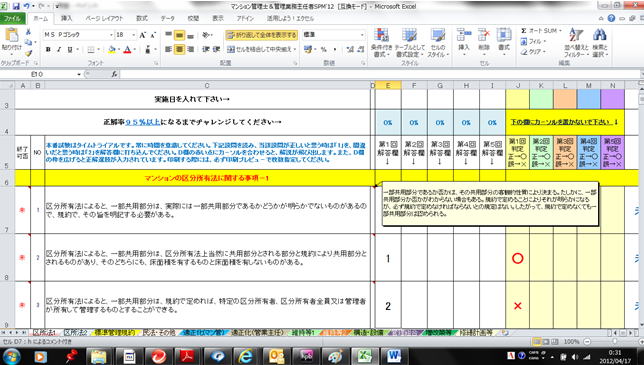The width and height of the screenshot is (644, 365).
Task: Click the Merge and Center button
Action: (261, 49)
